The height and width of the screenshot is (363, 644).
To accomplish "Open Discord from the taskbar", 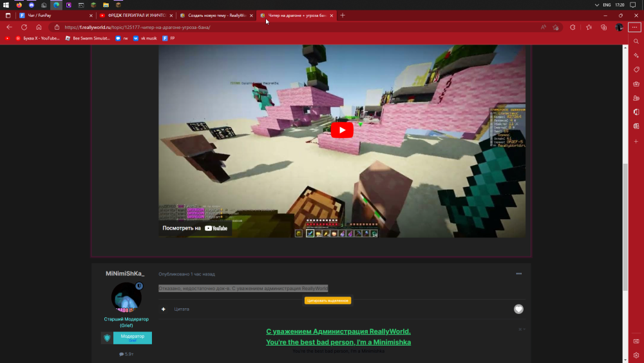I will 31,5.
